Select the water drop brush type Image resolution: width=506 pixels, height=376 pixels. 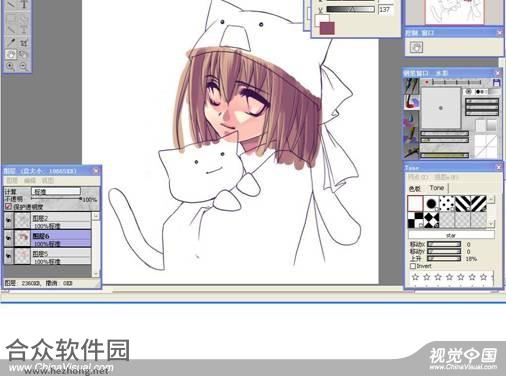(412, 118)
